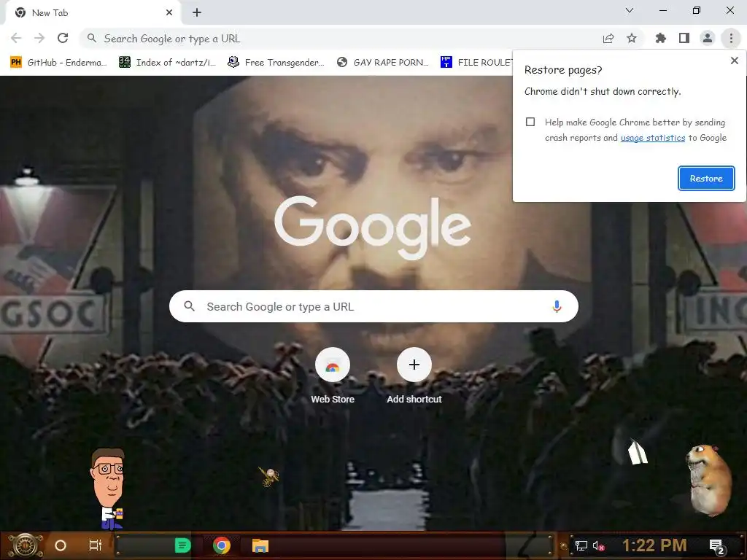This screenshot has width=747, height=560.
Task: Click the Restore button
Action: tap(706, 179)
